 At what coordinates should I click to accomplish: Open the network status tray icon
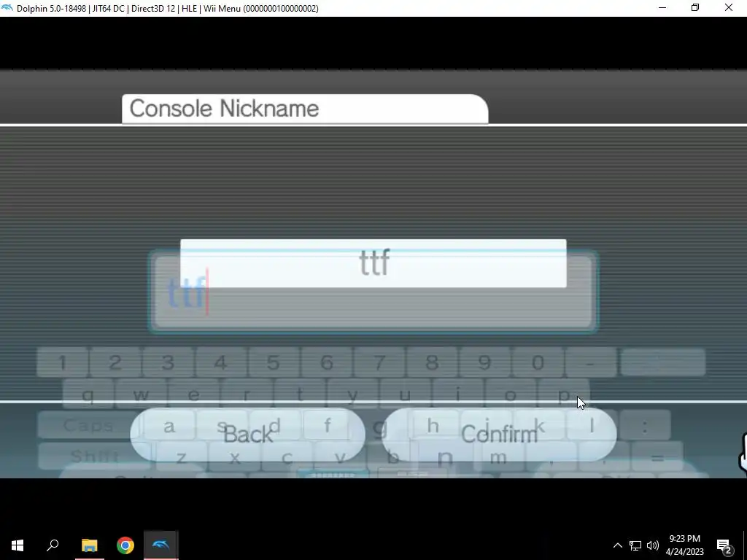[635, 545]
